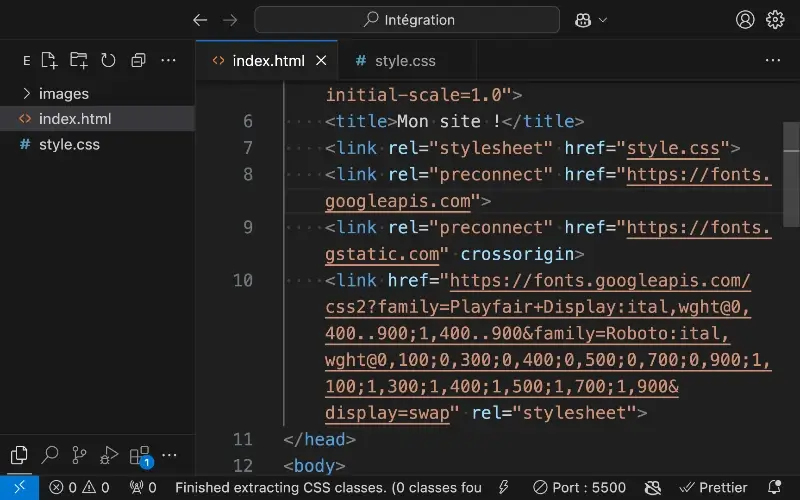Click the 'Mon site !' title text

click(x=449, y=121)
